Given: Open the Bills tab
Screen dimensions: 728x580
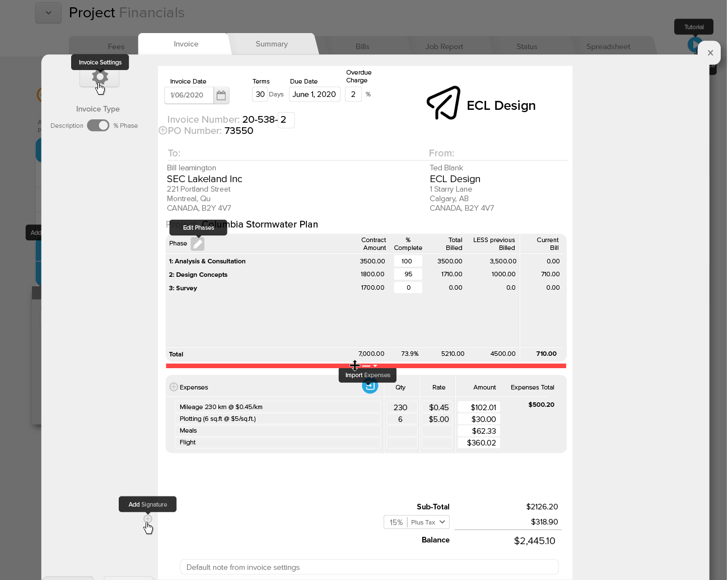Looking at the screenshot, I should (x=362, y=47).
